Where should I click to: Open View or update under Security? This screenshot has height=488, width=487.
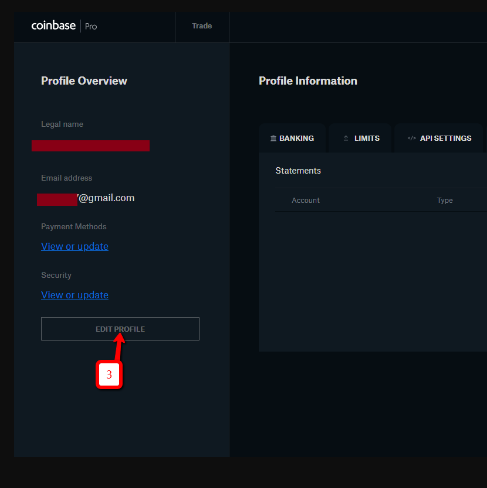[75, 295]
